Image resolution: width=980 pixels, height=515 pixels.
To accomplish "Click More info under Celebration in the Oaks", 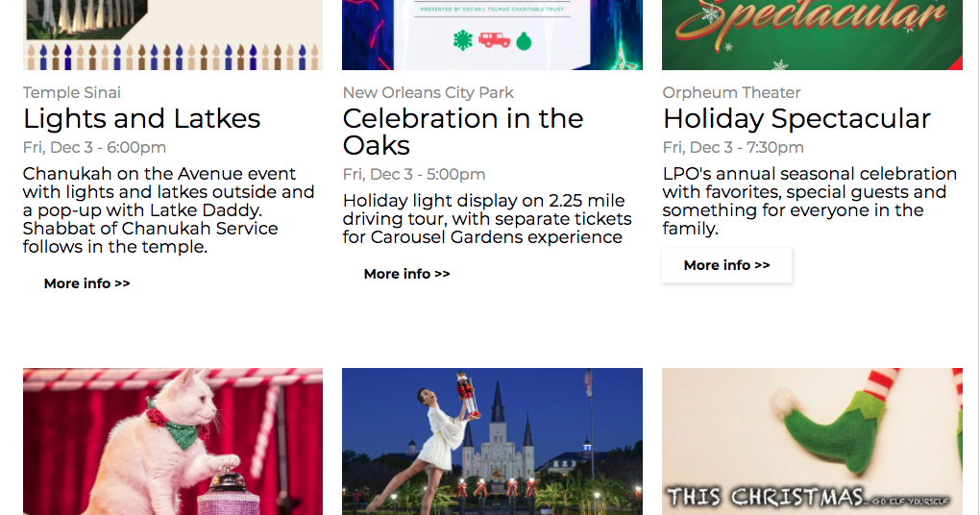I will (x=407, y=274).
